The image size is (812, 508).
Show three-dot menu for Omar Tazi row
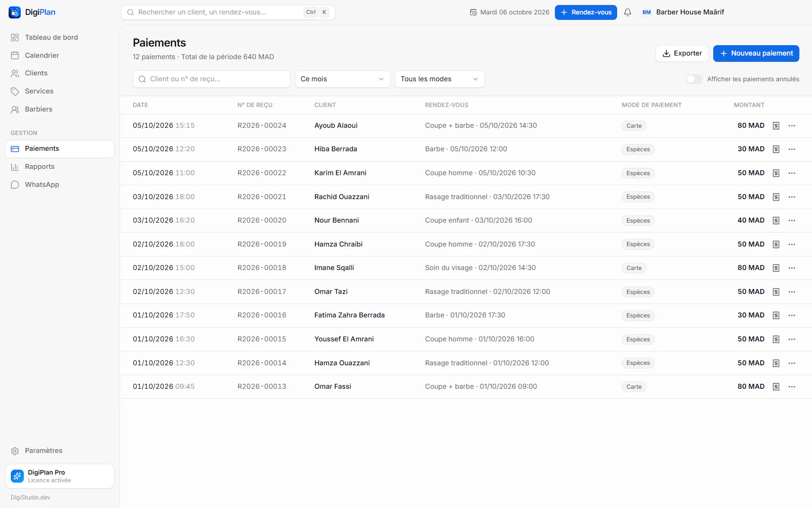792,292
